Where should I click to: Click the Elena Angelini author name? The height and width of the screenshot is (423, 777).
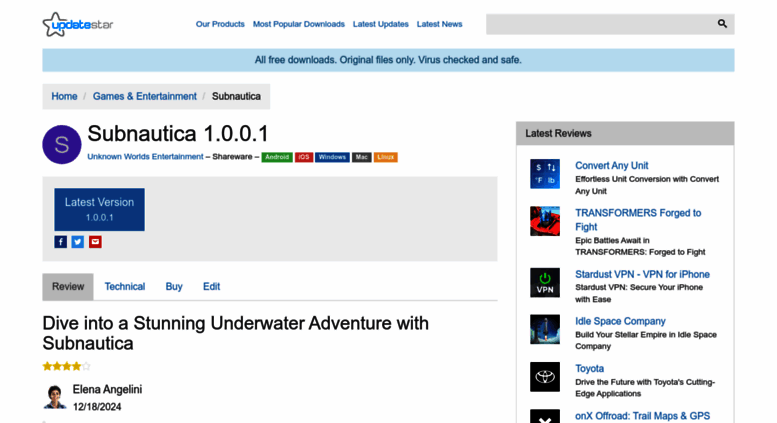tap(107, 389)
